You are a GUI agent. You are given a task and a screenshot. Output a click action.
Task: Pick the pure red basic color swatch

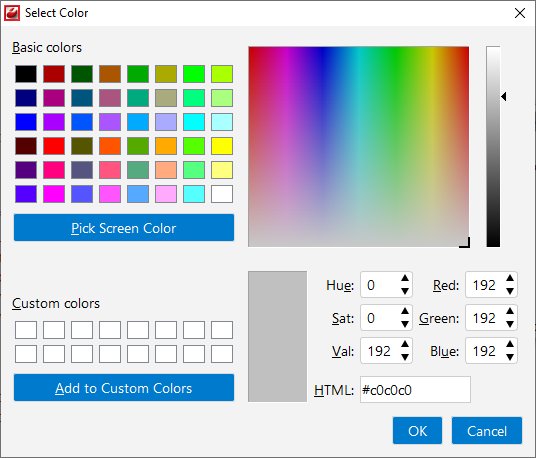tap(54, 146)
